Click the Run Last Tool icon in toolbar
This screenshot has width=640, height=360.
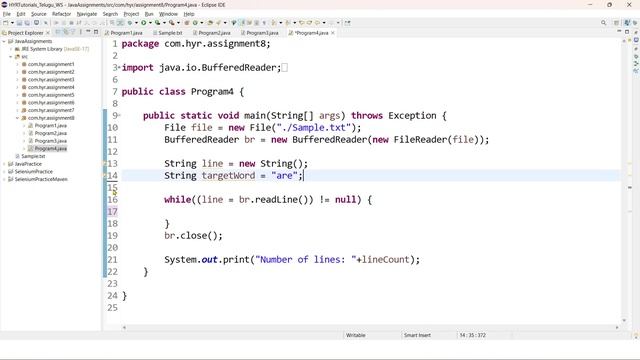click(171, 23)
